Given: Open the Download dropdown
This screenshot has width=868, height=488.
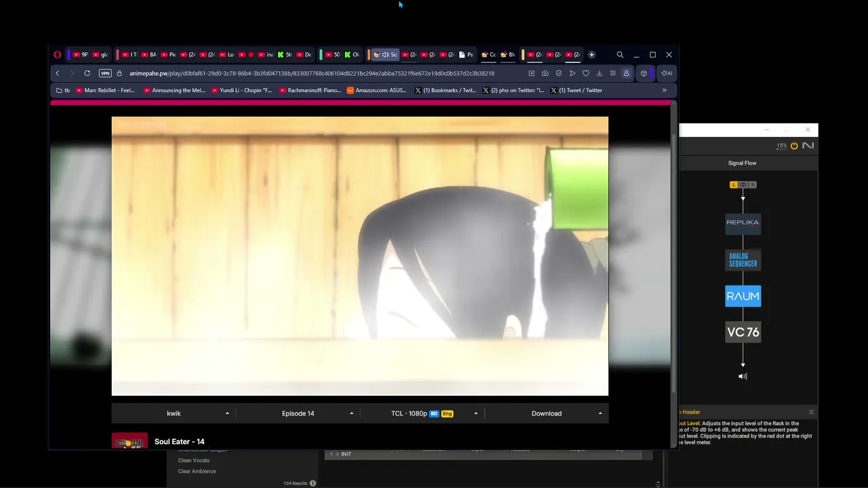Looking at the screenshot, I should point(547,413).
